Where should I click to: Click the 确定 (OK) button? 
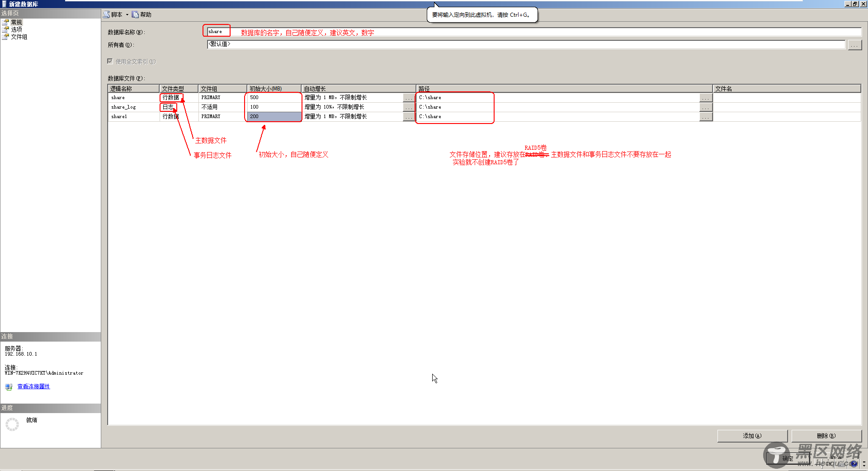click(788, 458)
